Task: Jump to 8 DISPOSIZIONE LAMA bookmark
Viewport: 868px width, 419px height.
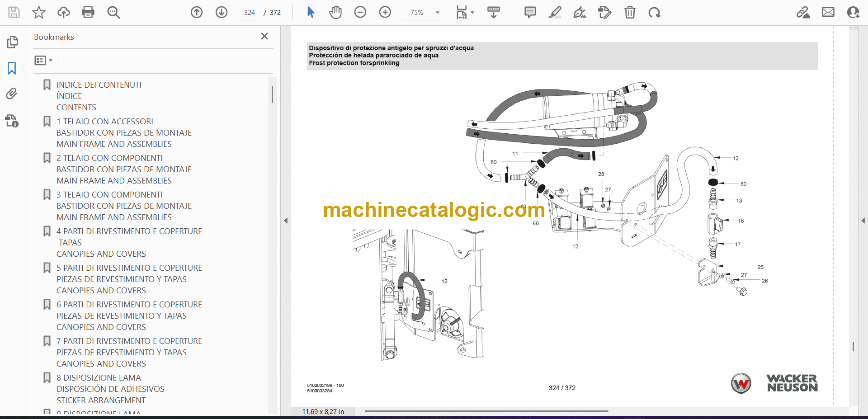Action: coord(99,378)
